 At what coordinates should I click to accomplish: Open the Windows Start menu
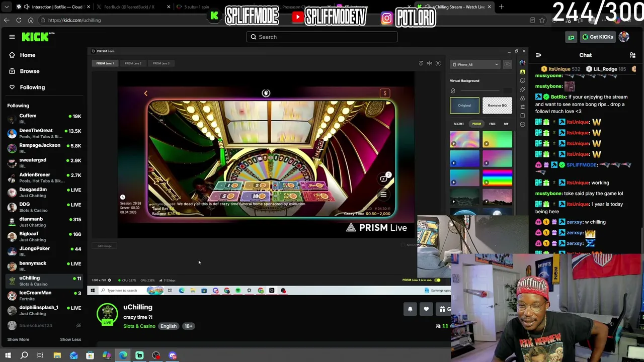tap(8, 355)
